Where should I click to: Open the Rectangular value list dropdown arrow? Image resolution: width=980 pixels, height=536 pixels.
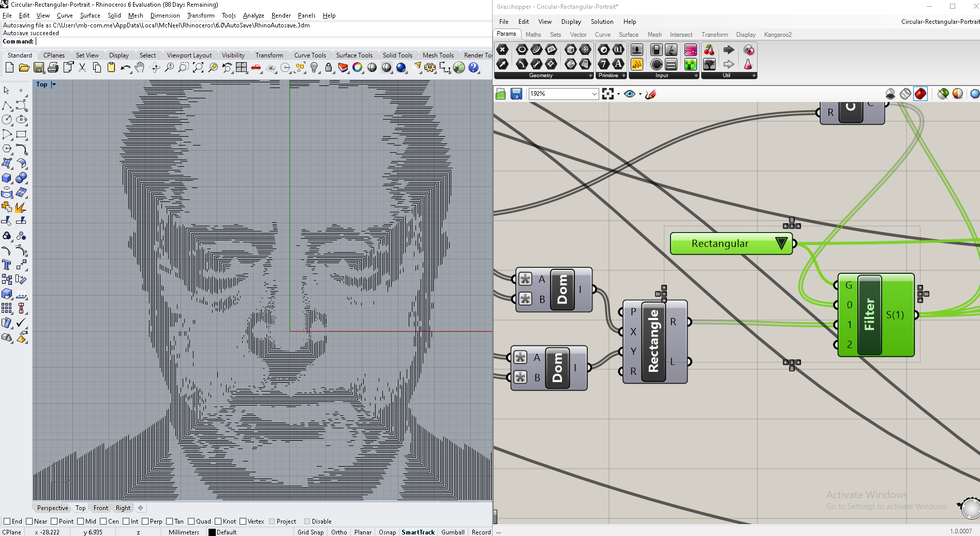781,243
